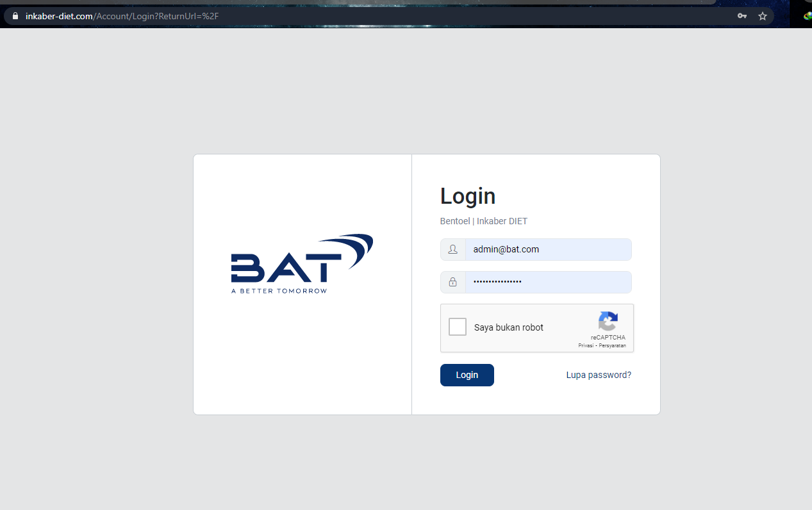Focus the password input field
This screenshot has width=812, height=510.
click(x=548, y=282)
